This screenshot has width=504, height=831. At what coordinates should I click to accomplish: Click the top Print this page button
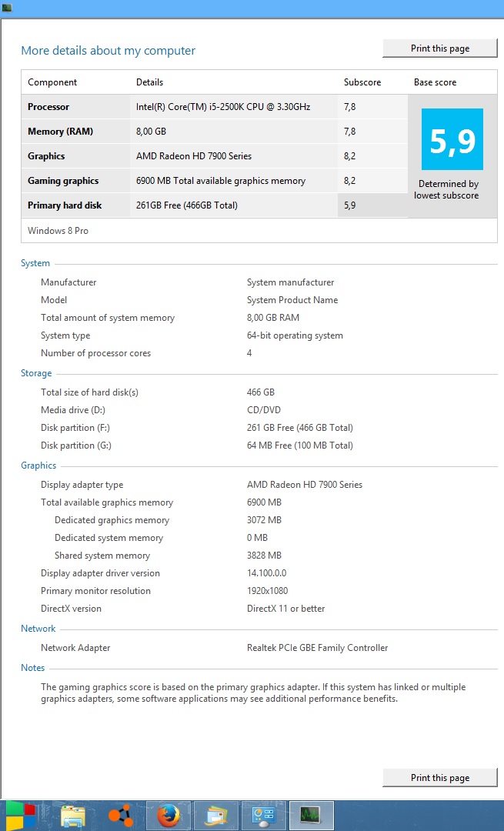click(x=440, y=48)
